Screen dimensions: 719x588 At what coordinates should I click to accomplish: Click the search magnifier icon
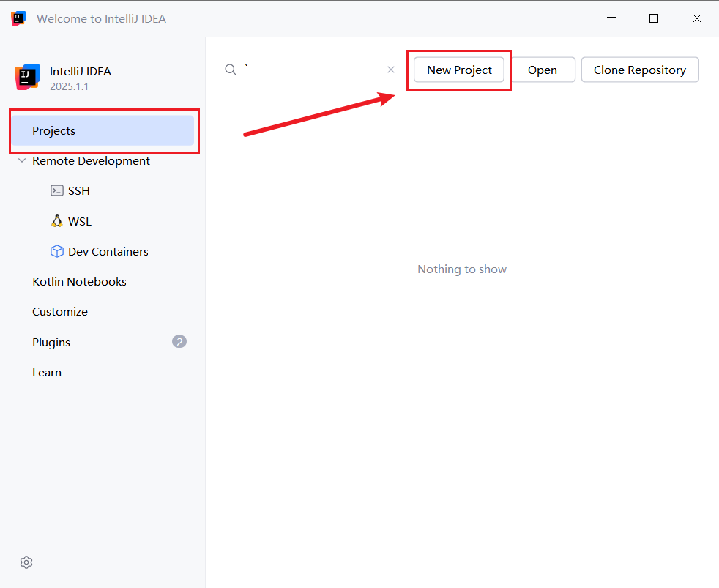[231, 70]
